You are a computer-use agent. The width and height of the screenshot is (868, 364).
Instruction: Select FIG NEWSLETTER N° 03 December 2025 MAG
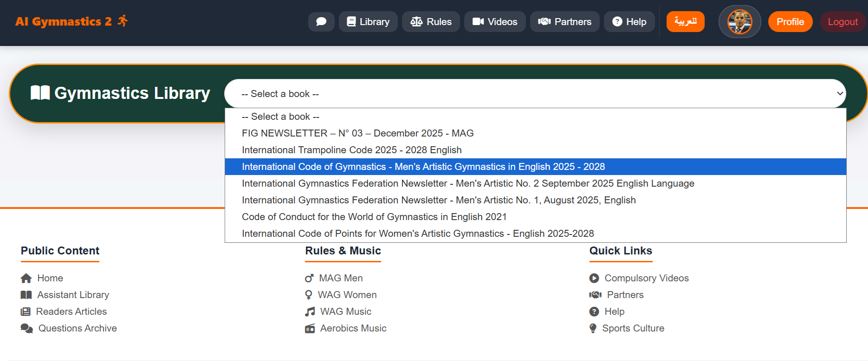click(536, 133)
